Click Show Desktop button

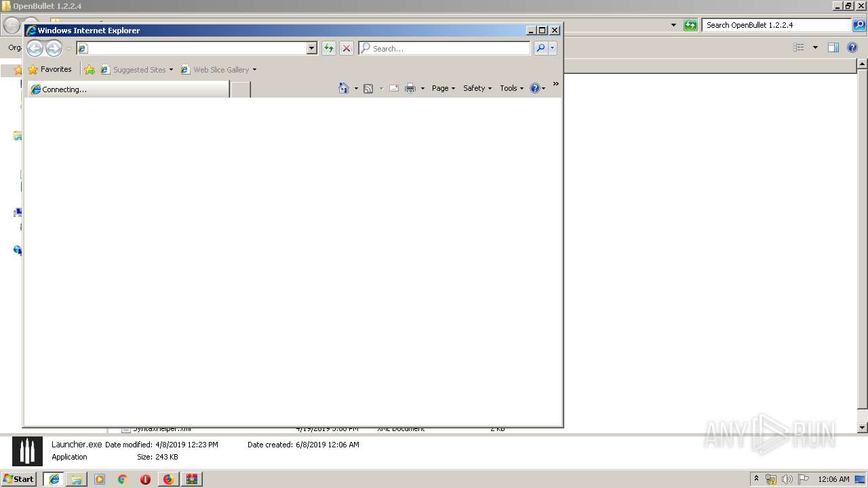861,479
